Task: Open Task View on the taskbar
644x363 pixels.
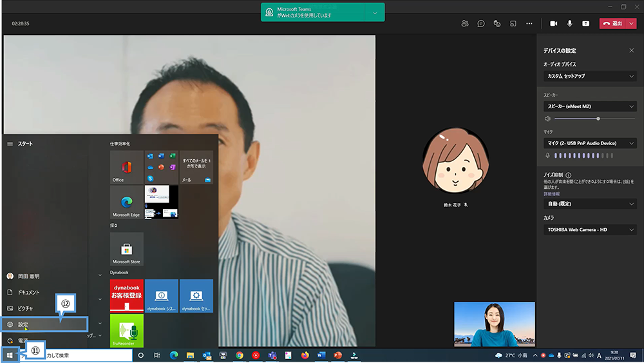Action: pos(157,355)
